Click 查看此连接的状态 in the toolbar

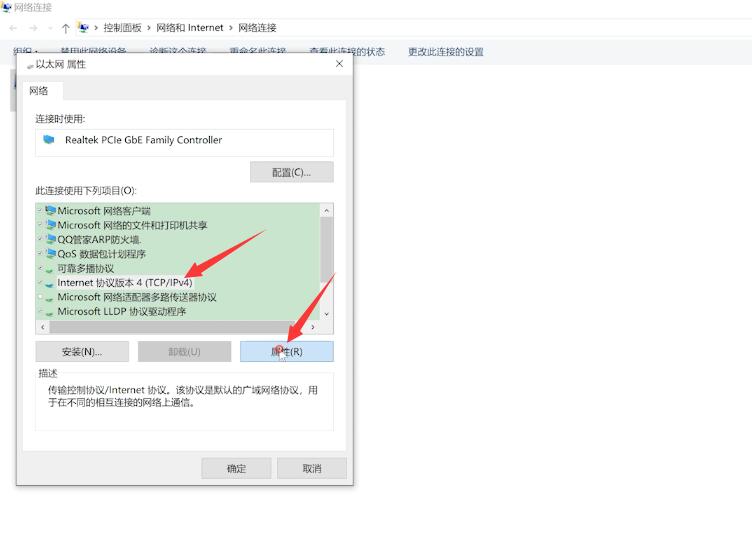pyautogui.click(x=347, y=51)
